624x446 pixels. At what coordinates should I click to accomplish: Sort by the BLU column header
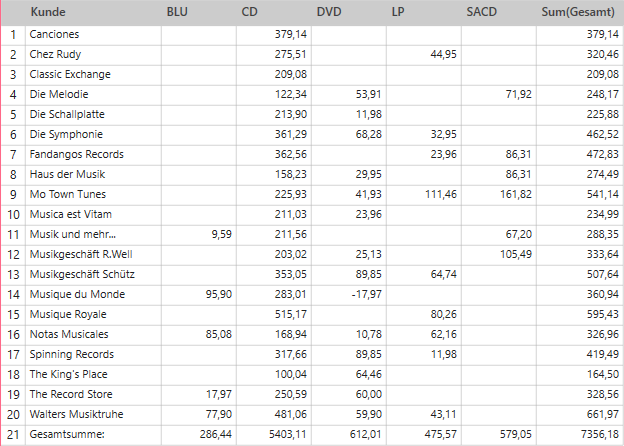[177, 13]
